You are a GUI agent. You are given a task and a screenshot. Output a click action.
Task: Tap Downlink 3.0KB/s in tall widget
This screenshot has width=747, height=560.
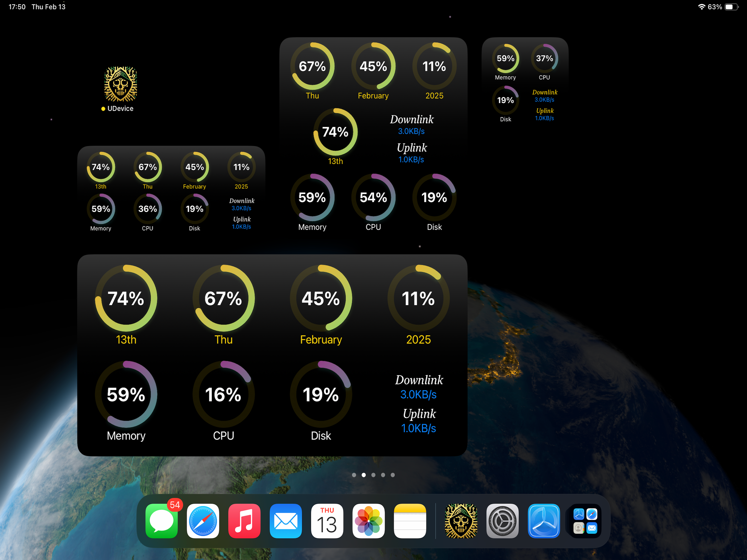(x=411, y=125)
